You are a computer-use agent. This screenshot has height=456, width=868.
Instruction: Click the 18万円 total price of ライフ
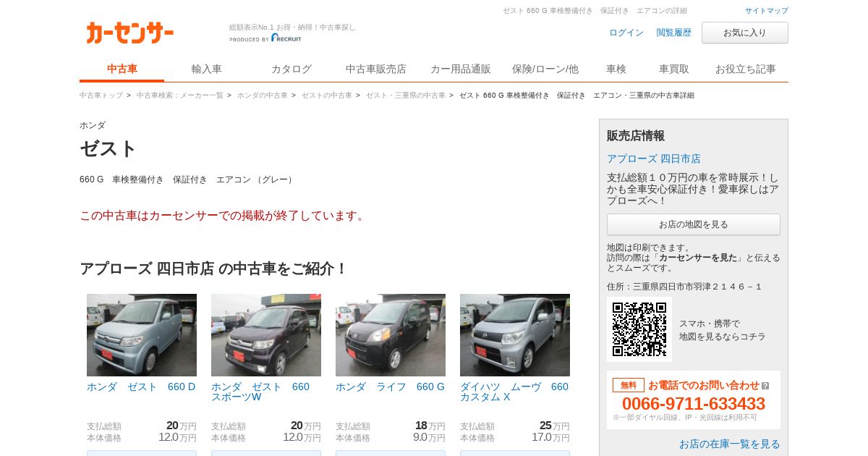[x=430, y=426]
